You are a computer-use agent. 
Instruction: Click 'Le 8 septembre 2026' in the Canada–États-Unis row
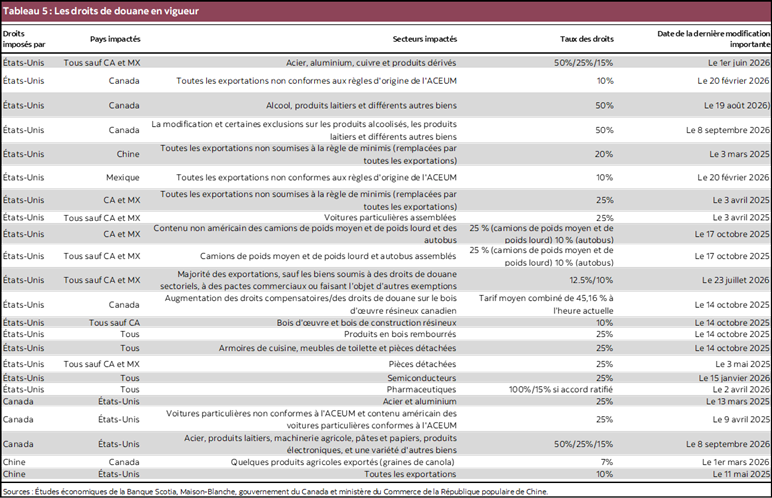click(728, 444)
